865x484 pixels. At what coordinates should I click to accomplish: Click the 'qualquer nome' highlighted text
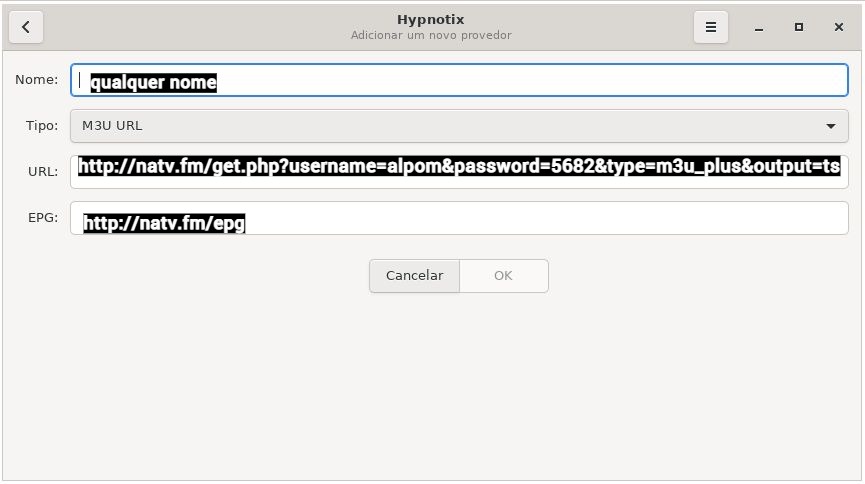point(153,83)
